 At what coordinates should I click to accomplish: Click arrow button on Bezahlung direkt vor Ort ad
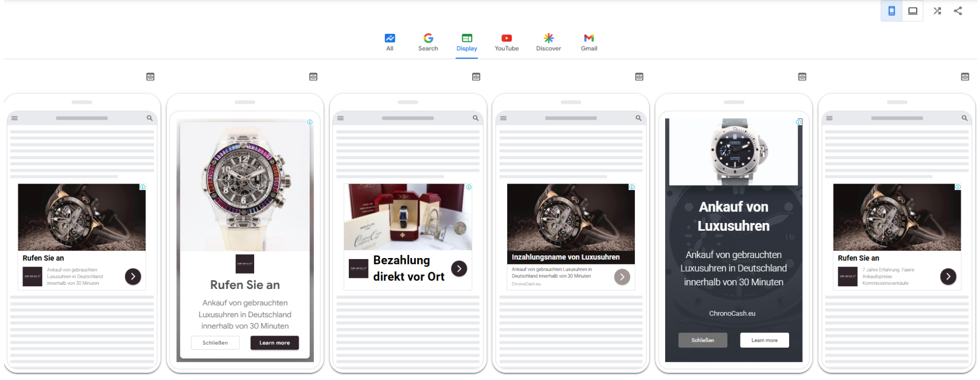459,269
